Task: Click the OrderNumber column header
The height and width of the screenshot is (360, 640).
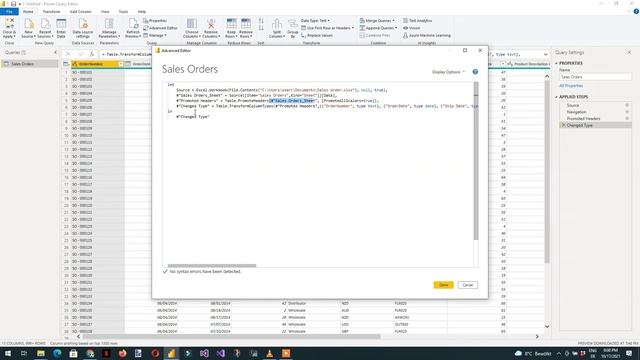Action: coord(98,64)
